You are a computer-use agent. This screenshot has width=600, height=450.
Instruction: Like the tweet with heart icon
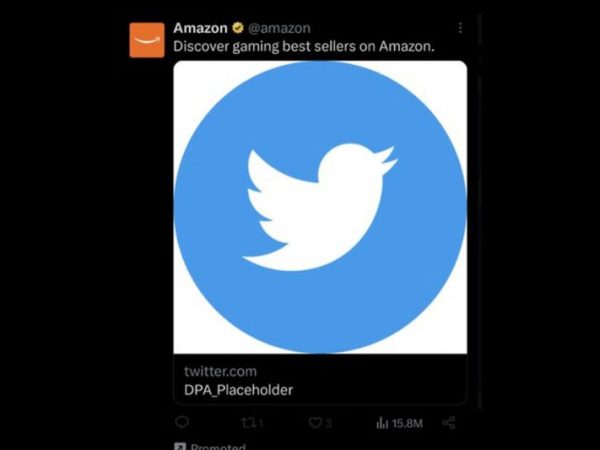pyautogui.click(x=315, y=423)
